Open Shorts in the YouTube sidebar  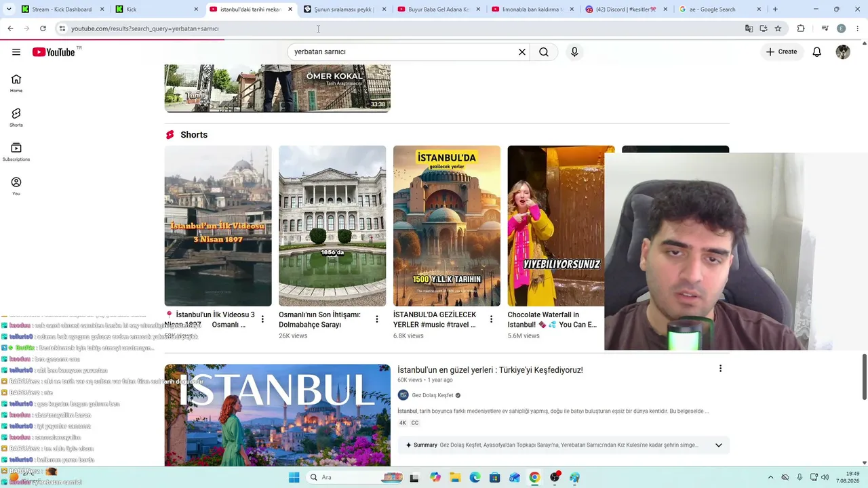pos(16,117)
